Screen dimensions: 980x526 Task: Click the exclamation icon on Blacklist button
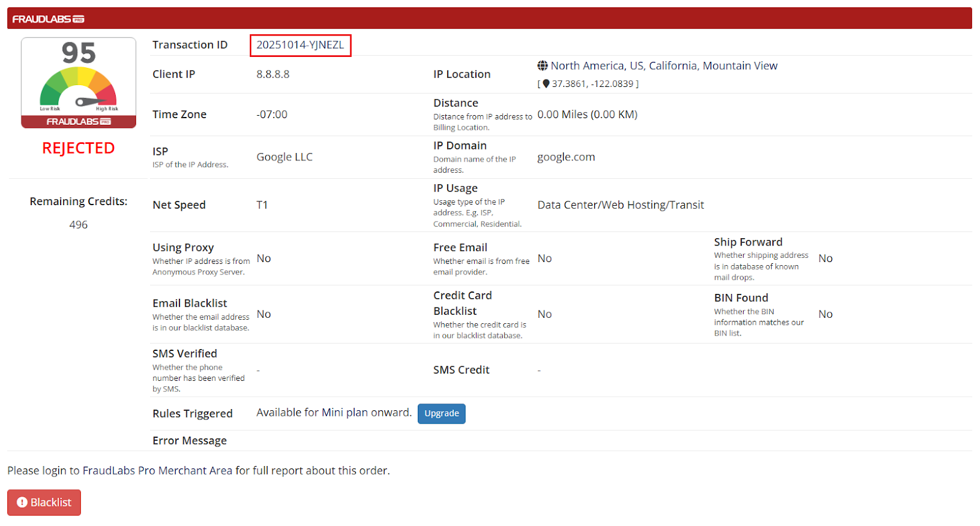(x=22, y=503)
